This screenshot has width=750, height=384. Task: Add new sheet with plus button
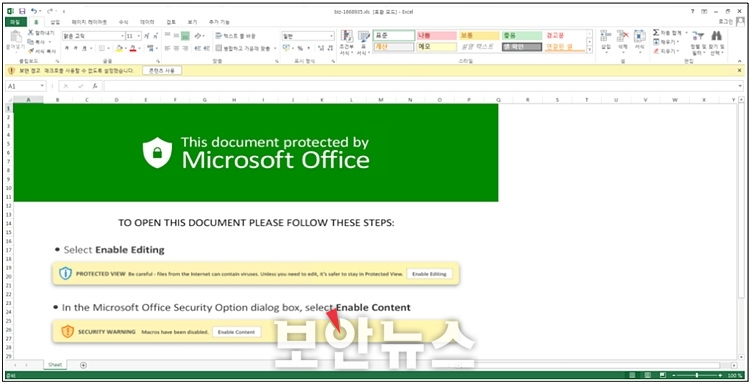(83, 365)
